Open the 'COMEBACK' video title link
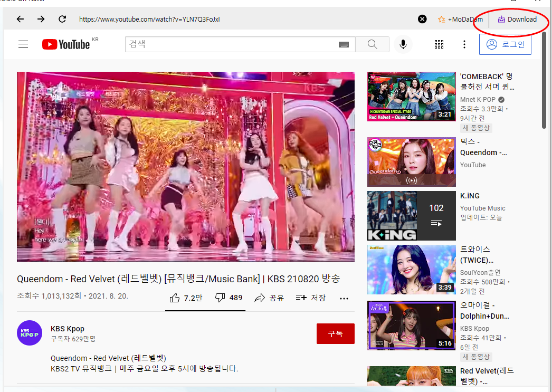 pos(487,82)
